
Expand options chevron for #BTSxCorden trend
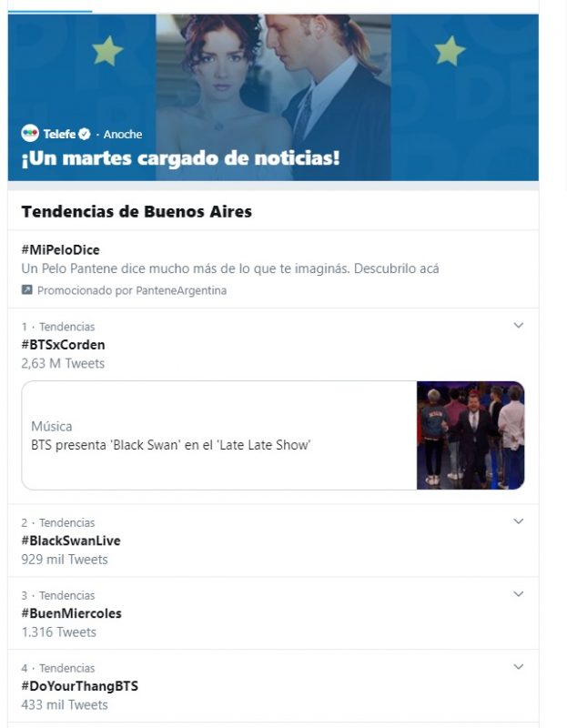click(519, 326)
